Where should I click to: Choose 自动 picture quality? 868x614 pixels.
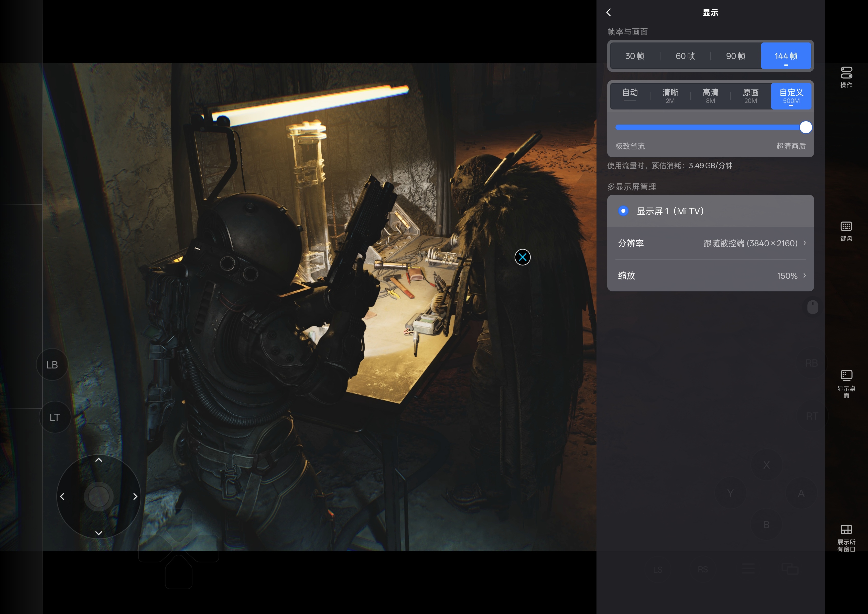click(630, 96)
